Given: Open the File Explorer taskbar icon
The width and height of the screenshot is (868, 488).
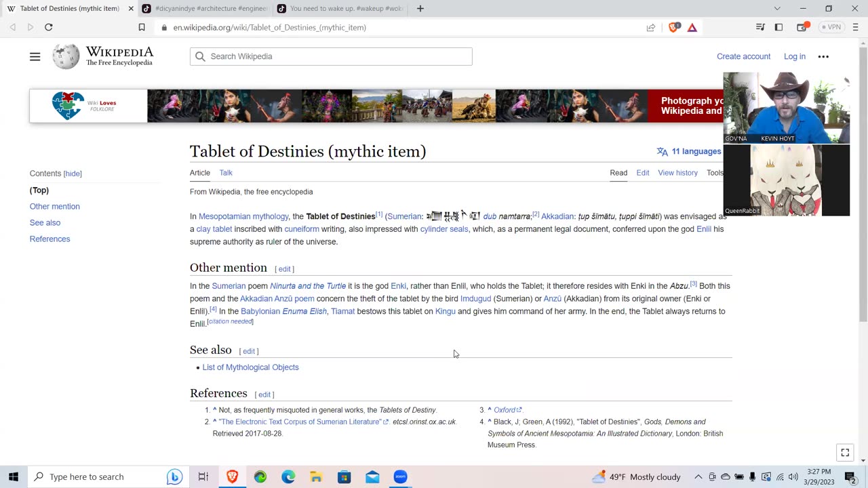Looking at the screenshot, I should [x=316, y=476].
